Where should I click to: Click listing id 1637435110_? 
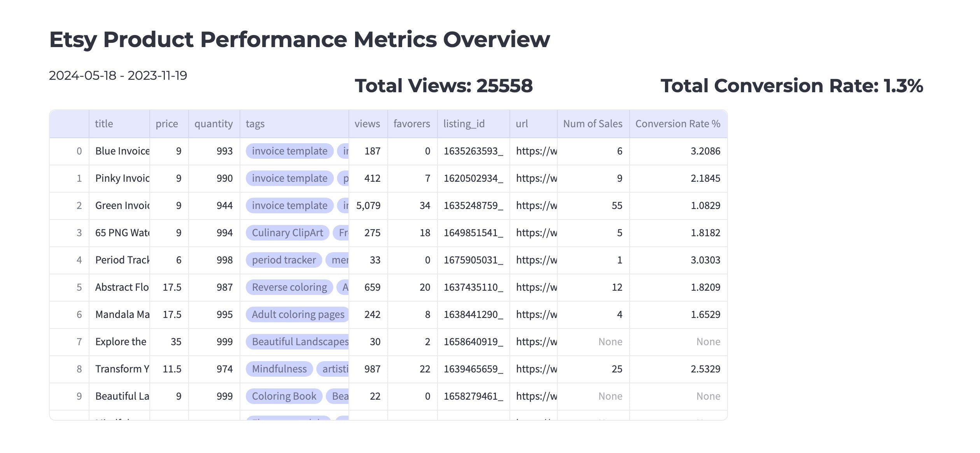pyautogui.click(x=474, y=288)
